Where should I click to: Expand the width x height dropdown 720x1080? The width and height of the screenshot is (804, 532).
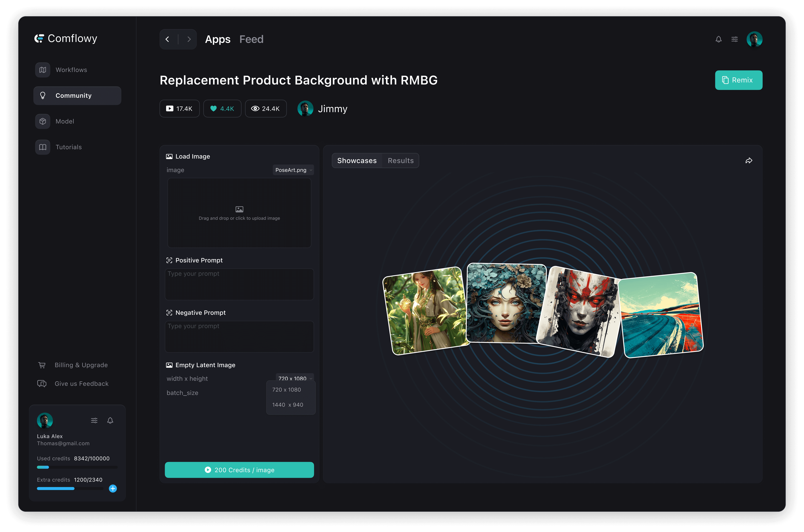coord(293,378)
